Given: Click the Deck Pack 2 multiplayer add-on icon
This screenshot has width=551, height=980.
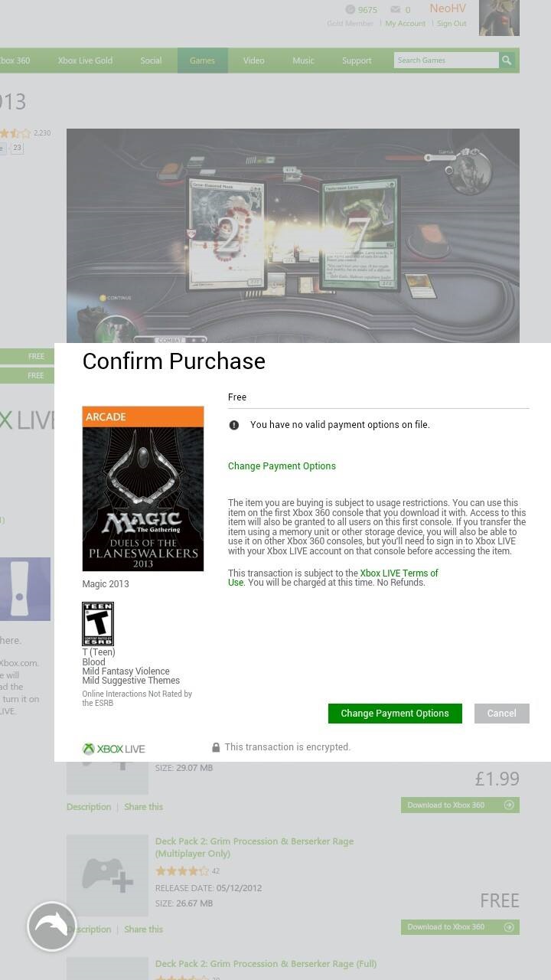Looking at the screenshot, I should 107,875.
